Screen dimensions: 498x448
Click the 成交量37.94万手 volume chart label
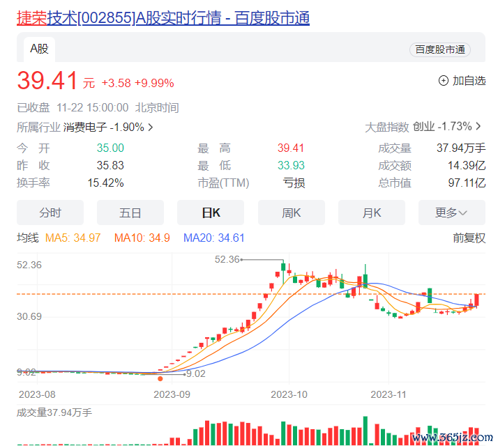click(54, 412)
